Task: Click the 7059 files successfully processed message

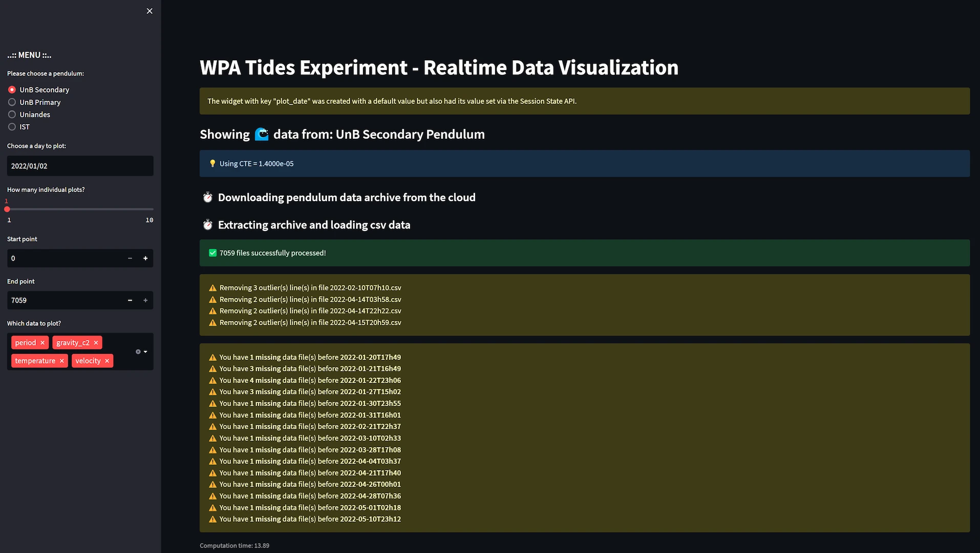Action: pyautogui.click(x=272, y=253)
